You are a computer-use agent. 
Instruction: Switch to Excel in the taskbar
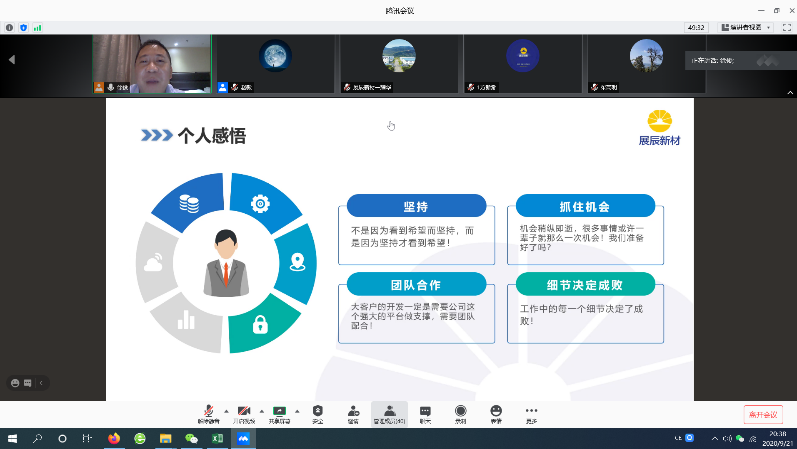point(218,438)
